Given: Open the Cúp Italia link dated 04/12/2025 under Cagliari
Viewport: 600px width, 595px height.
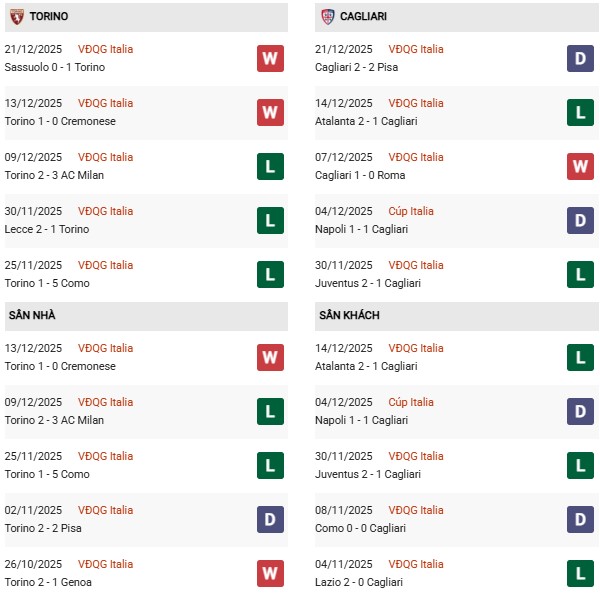Looking at the screenshot, I should [409, 211].
